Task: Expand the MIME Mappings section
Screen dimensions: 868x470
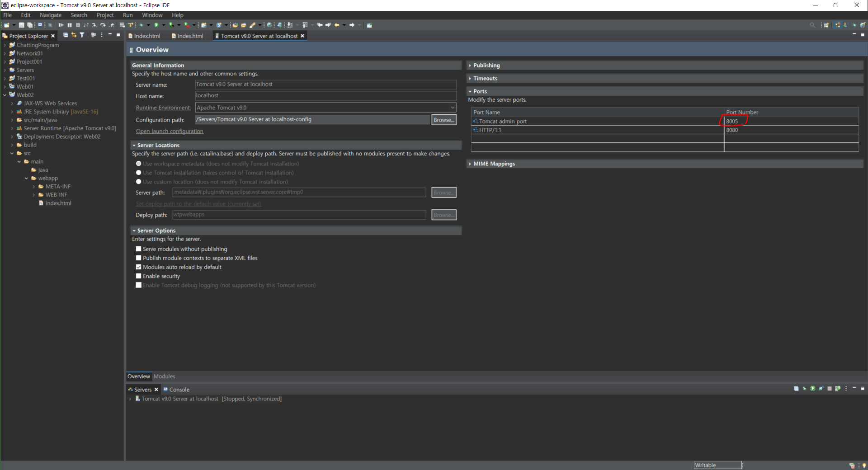Action: [470, 164]
